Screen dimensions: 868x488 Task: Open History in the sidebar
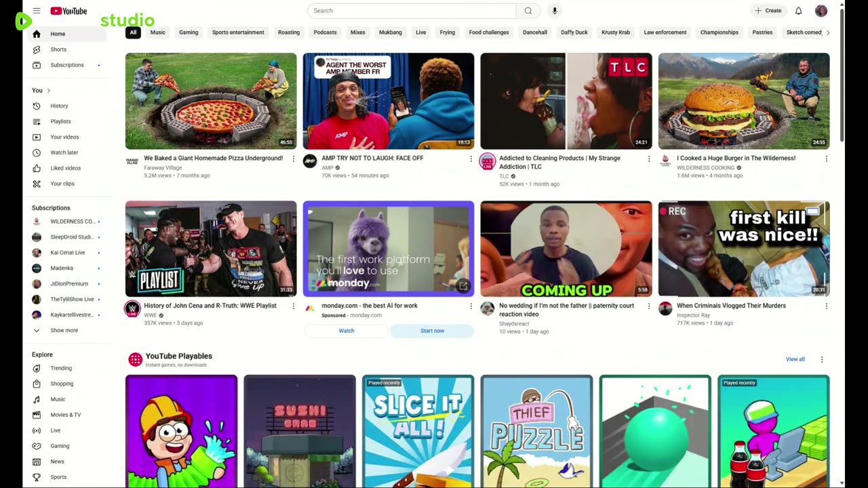[x=68, y=106]
